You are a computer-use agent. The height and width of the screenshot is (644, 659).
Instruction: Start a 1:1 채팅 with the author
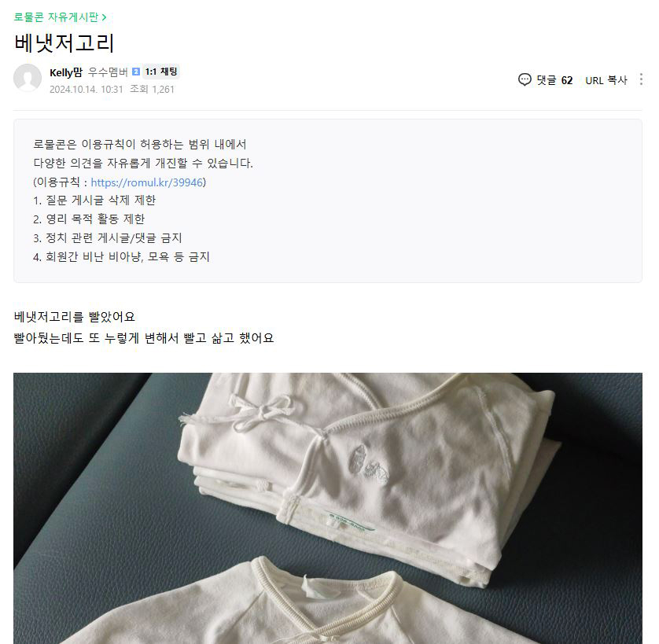[161, 72]
